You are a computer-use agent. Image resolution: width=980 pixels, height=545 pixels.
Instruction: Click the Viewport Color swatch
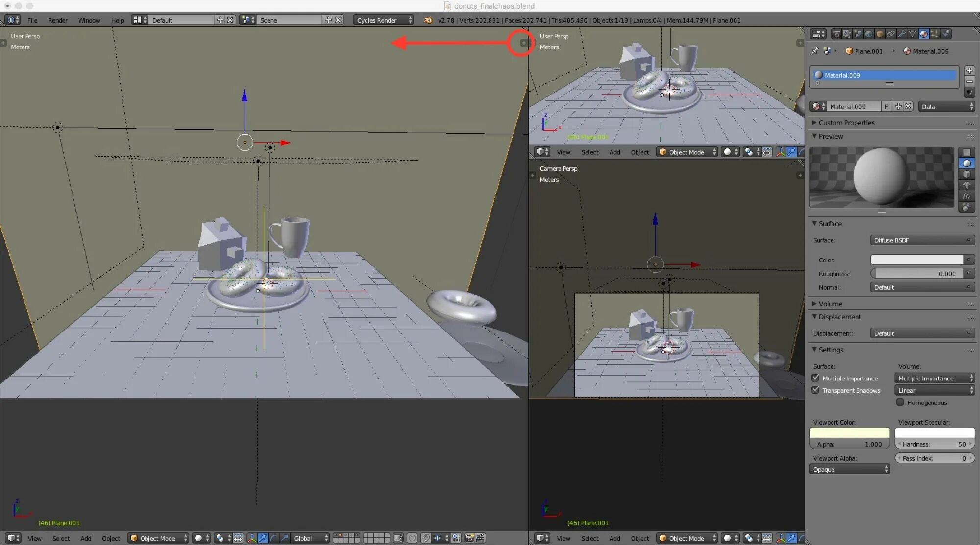[849, 433]
